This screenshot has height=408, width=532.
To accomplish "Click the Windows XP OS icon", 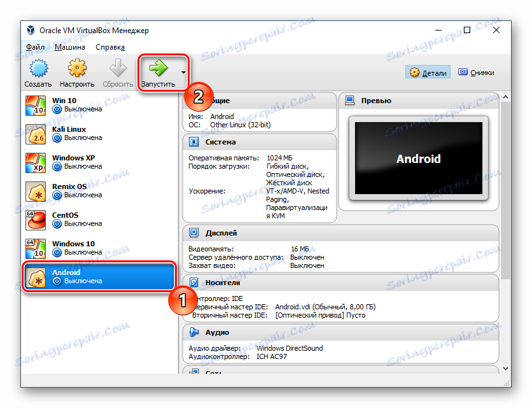I will coord(36,163).
